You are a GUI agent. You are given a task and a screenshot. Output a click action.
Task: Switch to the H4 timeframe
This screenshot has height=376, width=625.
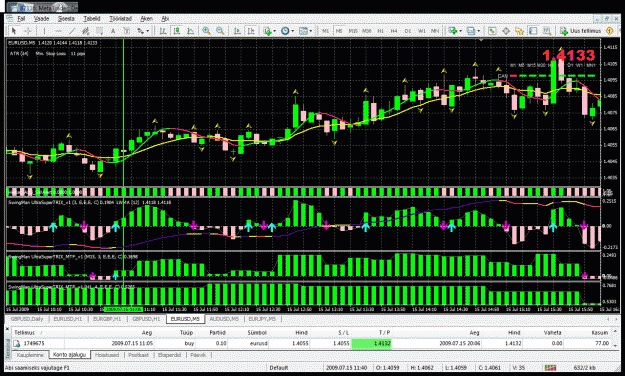pos(394,31)
